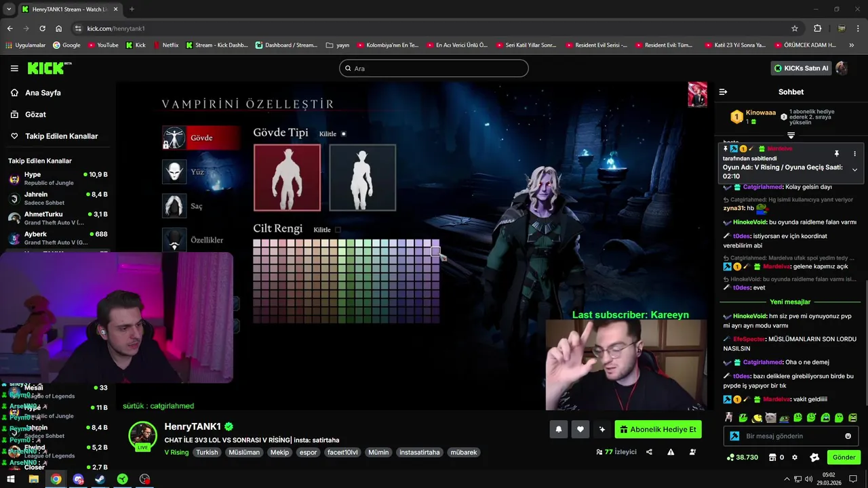868x488 pixels.
Task: Click the Turkish language tag
Action: (x=208, y=452)
